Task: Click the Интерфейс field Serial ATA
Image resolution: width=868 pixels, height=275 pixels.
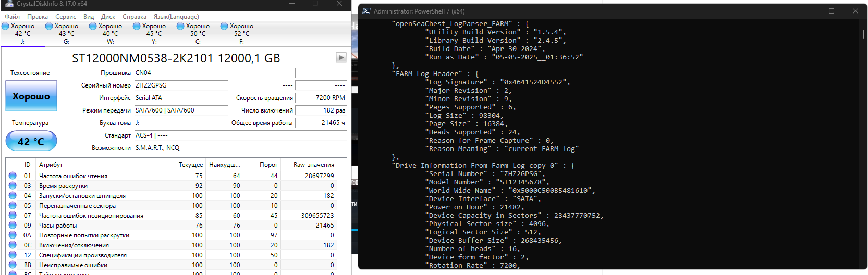Action: (181, 98)
